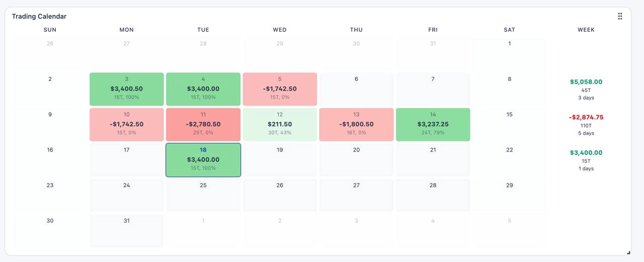The image size is (644, 262).
Task: Select the highlighted day 18 cell
Action: [203, 160]
